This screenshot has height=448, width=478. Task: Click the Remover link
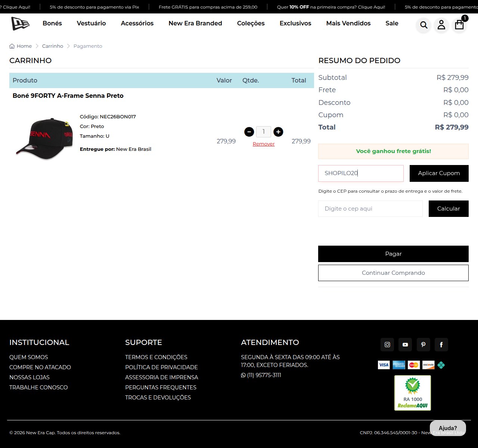coord(264,144)
